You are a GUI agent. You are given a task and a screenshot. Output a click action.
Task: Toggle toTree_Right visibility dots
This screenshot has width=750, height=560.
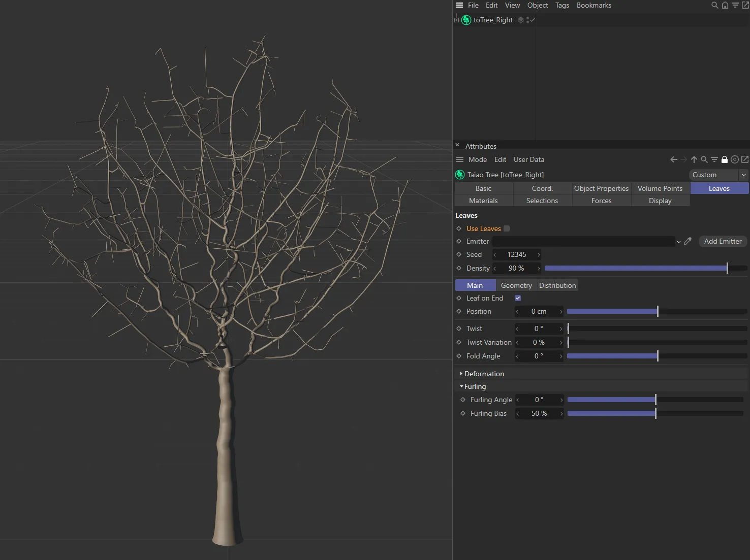point(528,20)
